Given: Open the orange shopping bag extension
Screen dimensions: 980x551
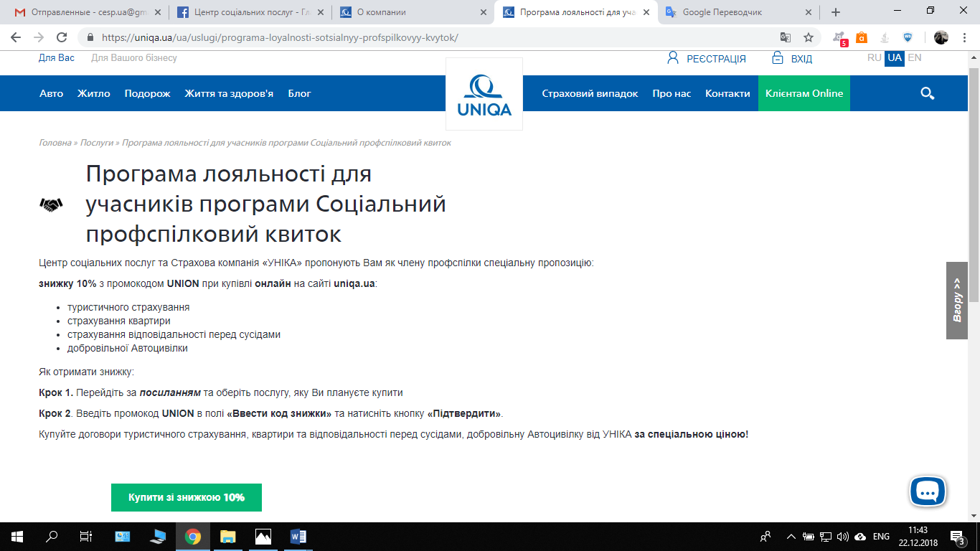Looking at the screenshot, I should (x=862, y=37).
